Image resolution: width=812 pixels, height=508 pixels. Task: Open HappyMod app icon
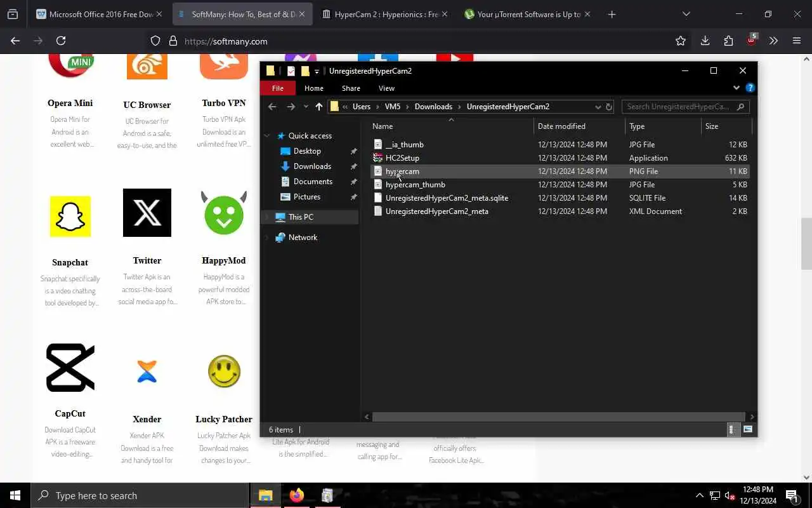tap(224, 213)
